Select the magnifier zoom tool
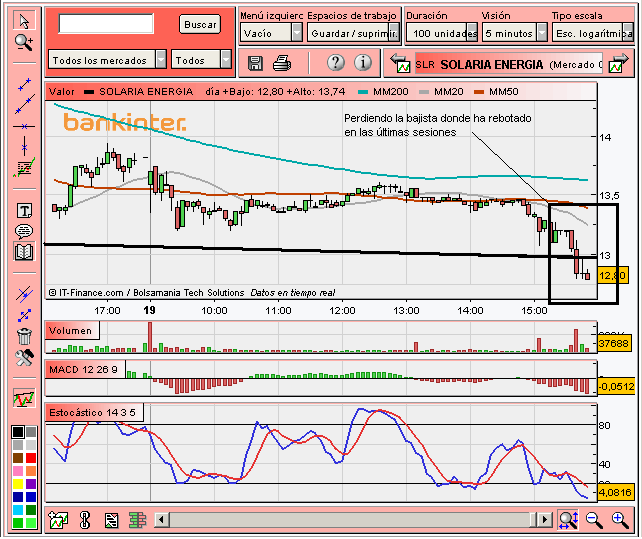The height and width of the screenshot is (539, 642). click(24, 43)
